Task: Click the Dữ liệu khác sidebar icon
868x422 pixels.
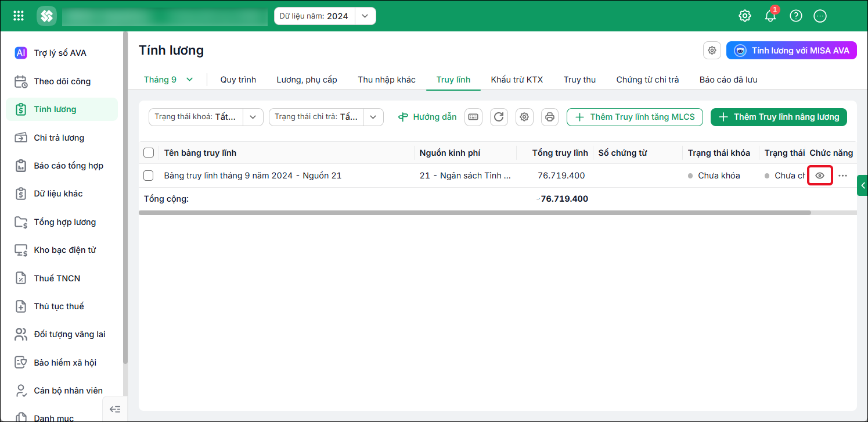Action: pos(21,194)
